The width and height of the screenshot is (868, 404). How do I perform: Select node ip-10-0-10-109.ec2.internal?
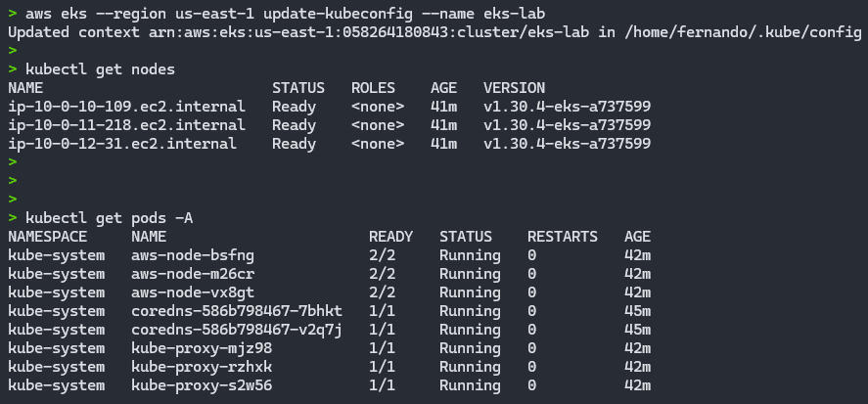[x=127, y=107]
